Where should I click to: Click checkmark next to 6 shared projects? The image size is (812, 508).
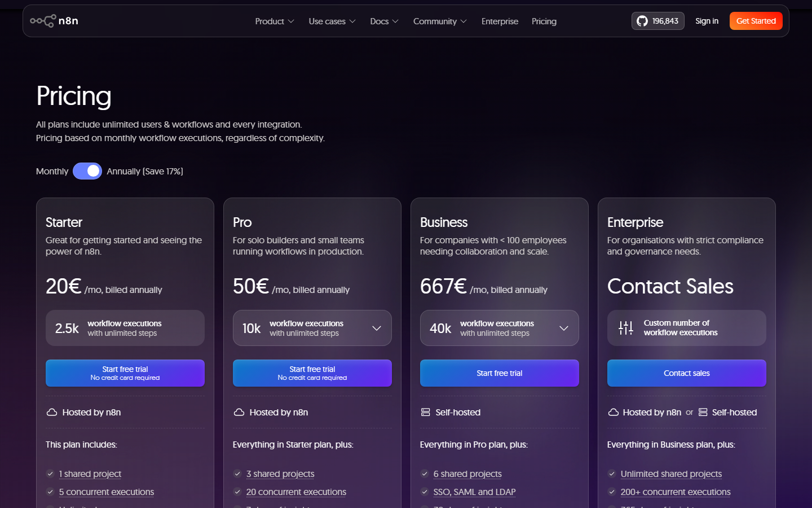point(425,474)
